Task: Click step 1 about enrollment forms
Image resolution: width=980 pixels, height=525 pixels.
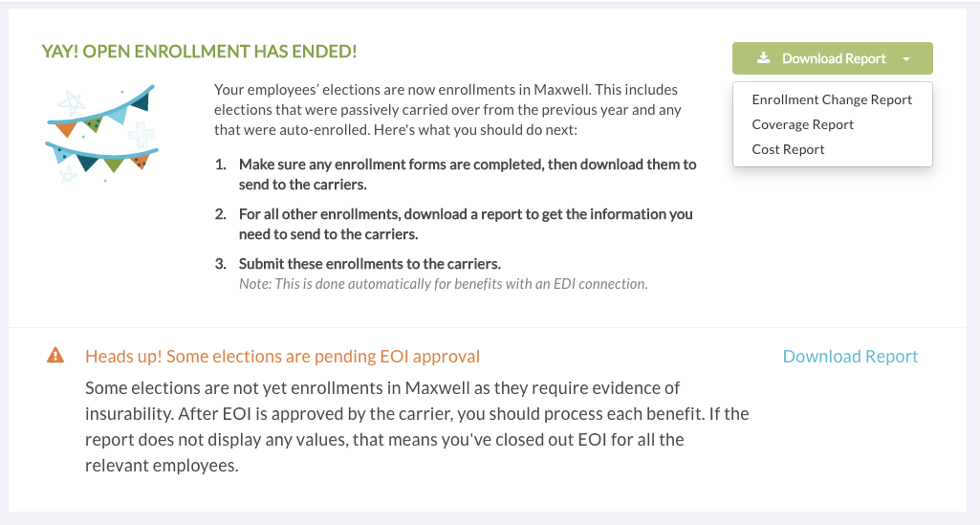Action: (x=456, y=174)
